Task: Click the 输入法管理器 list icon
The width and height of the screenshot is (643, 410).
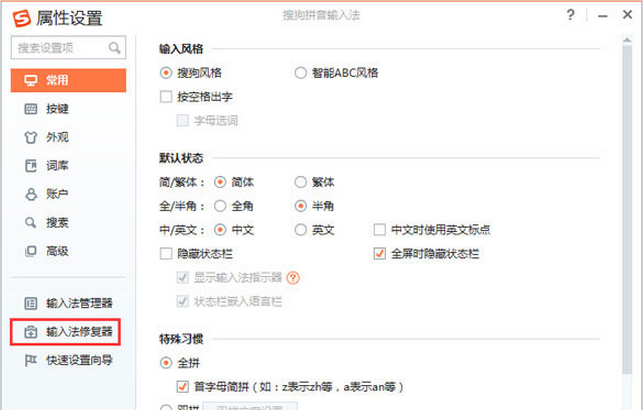Action: 31,303
